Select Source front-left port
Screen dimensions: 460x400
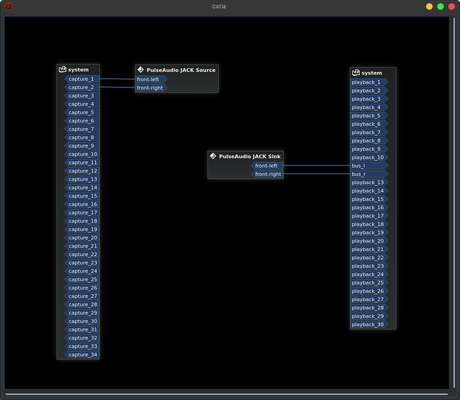click(151, 79)
